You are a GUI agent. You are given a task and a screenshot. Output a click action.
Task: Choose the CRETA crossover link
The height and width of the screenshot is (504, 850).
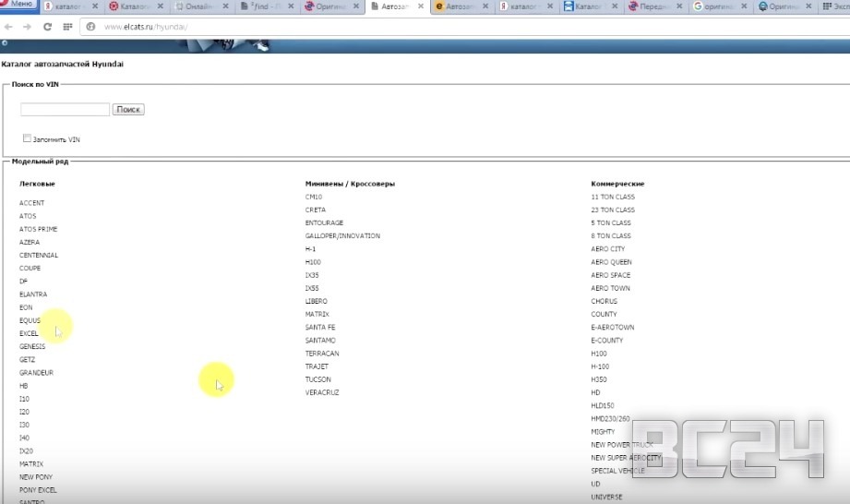coord(315,210)
